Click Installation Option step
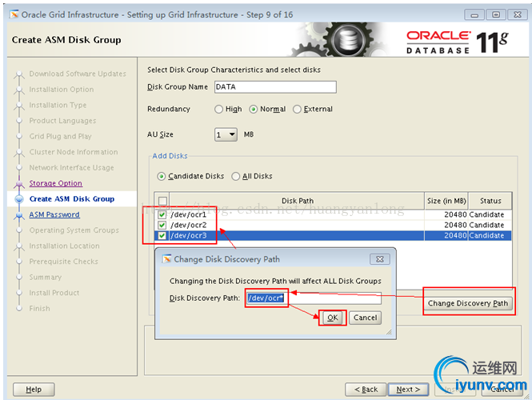The width and height of the screenshot is (532, 400). 62,90
